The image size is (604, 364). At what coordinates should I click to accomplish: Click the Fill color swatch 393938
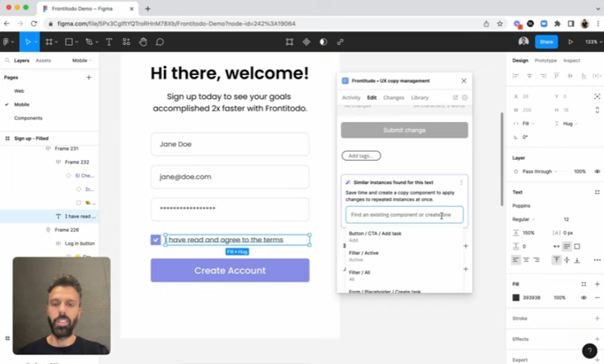click(x=516, y=297)
